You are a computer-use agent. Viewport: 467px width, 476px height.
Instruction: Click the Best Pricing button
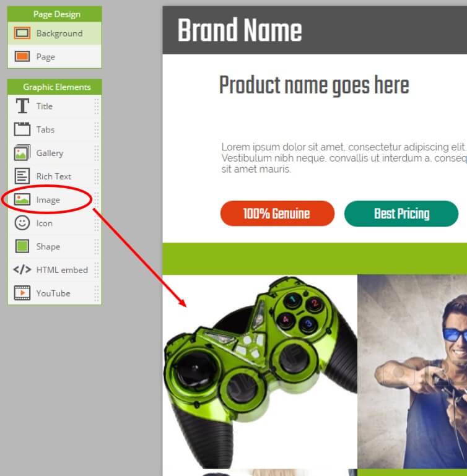click(401, 214)
